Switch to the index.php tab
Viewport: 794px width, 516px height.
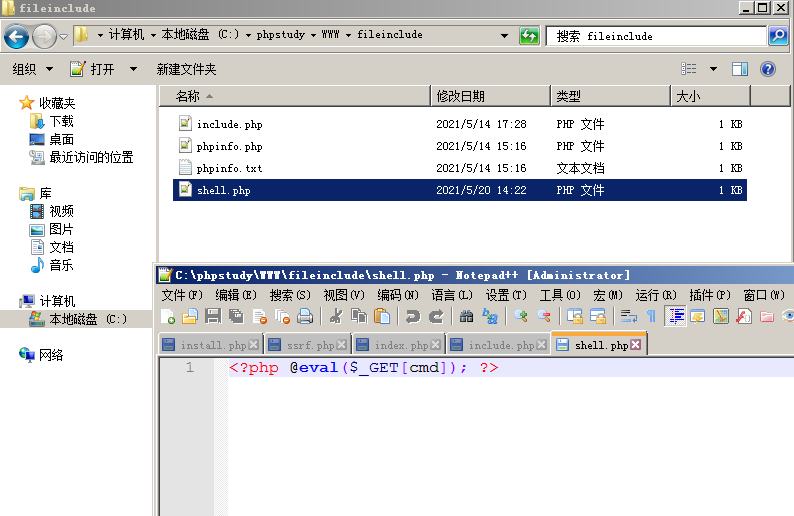(x=399, y=345)
